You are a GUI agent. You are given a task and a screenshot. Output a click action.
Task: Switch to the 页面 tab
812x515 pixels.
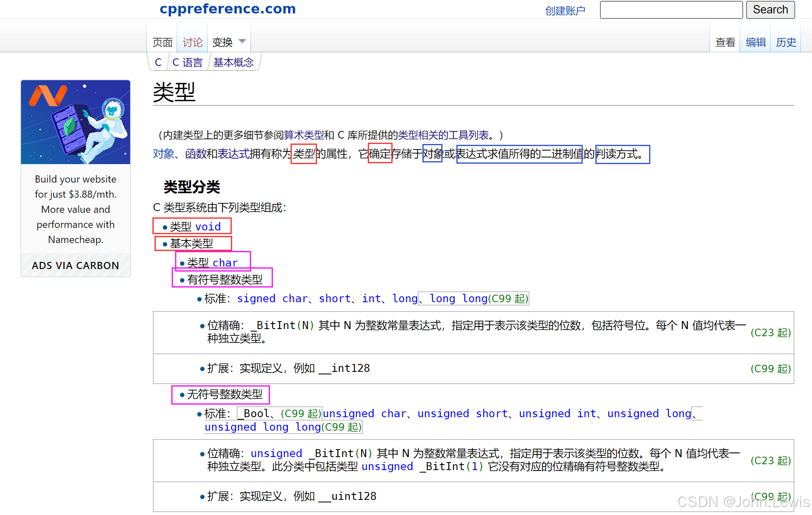point(162,42)
